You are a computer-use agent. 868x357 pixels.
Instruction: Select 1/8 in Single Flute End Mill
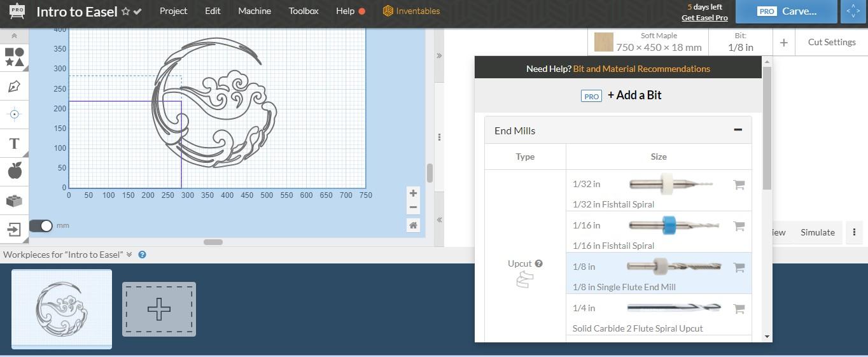pyautogui.click(x=659, y=273)
